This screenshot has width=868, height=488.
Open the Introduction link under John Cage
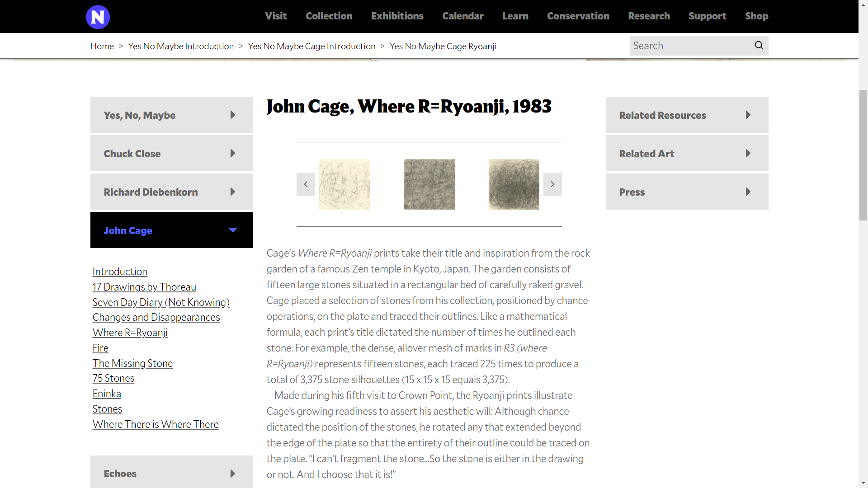point(120,272)
